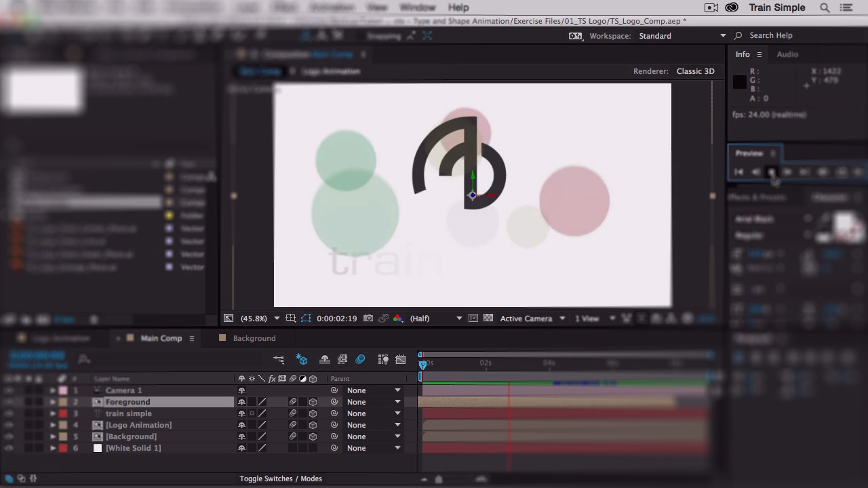This screenshot has height=488, width=868.
Task: Toggle the Transparency Grid icon
Action: coord(488,318)
